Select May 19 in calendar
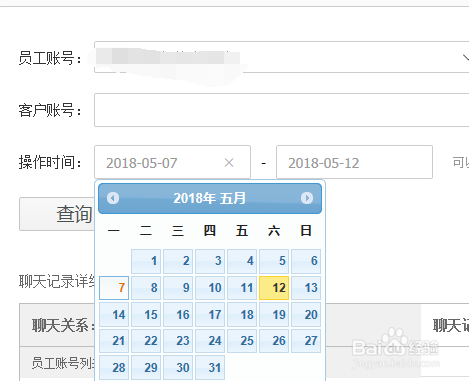Image resolution: width=469 pixels, height=381 pixels. 274,314
